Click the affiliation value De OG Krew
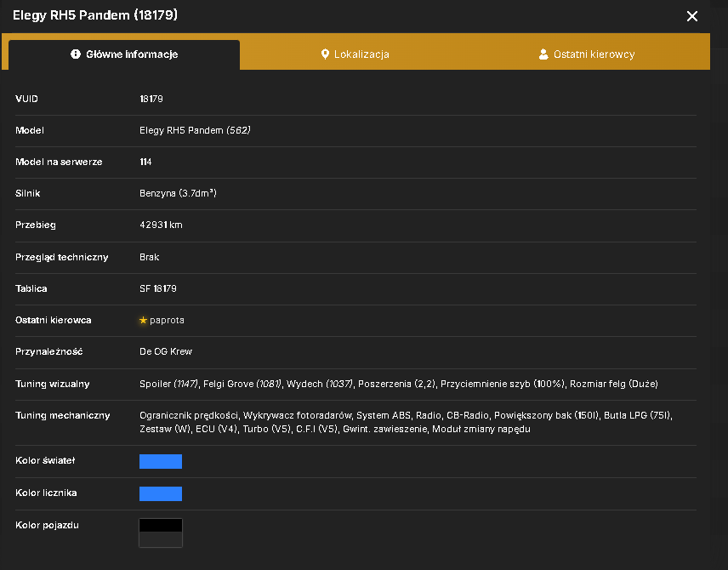 tap(166, 351)
